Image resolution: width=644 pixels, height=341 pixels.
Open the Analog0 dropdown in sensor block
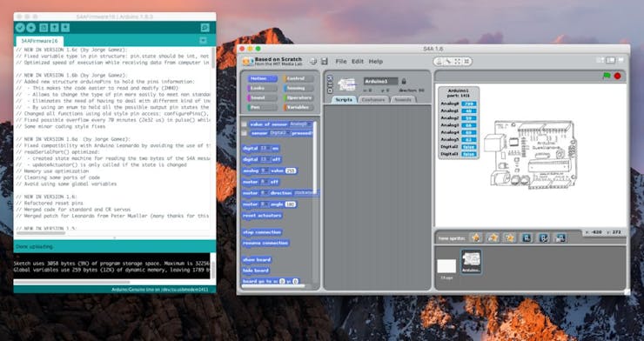click(x=300, y=124)
